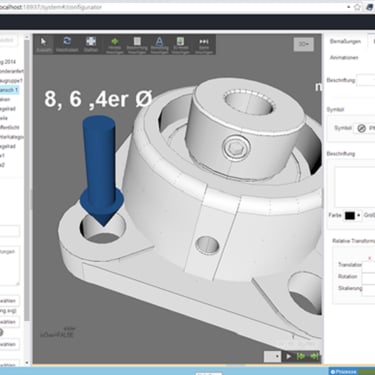The width and height of the screenshot is (375, 375).
Task: Click the document page insert tool
Action: click(x=137, y=45)
